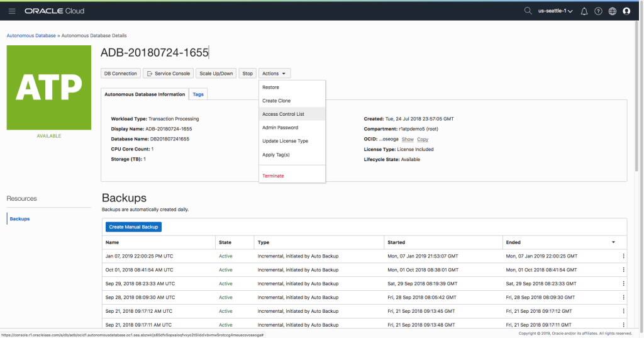Open the help question mark icon
The image size is (644, 338).
pyautogui.click(x=598, y=11)
